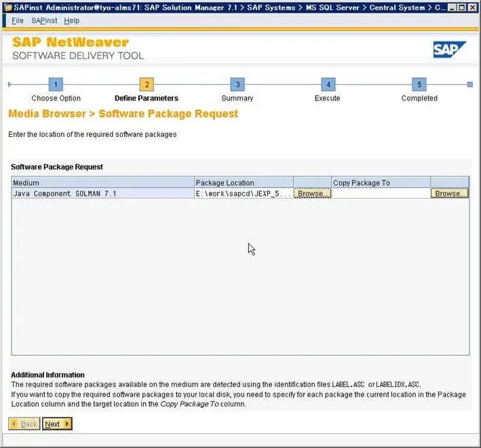Open the File menu

pyautogui.click(x=18, y=20)
